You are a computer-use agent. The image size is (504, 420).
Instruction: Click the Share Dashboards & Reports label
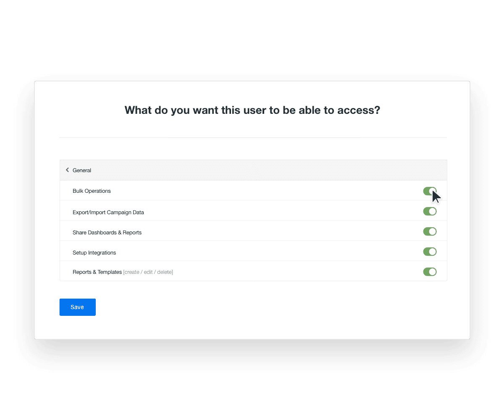tap(107, 232)
